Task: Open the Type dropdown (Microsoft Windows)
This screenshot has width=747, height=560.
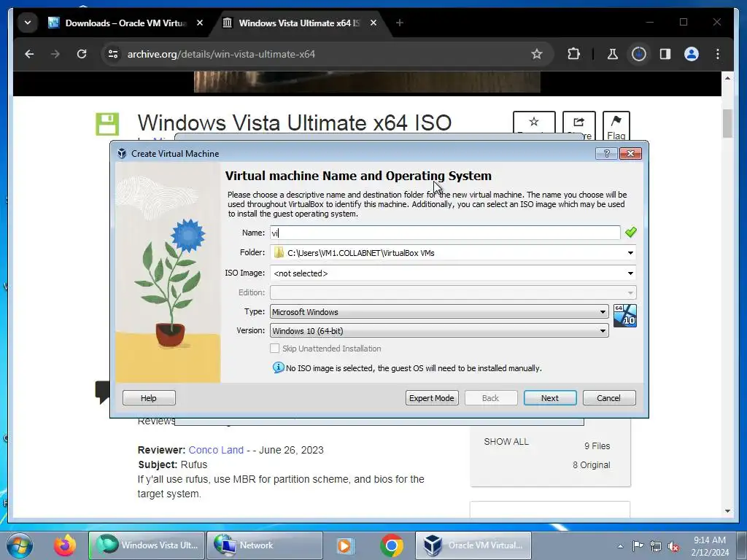Action: (439, 312)
